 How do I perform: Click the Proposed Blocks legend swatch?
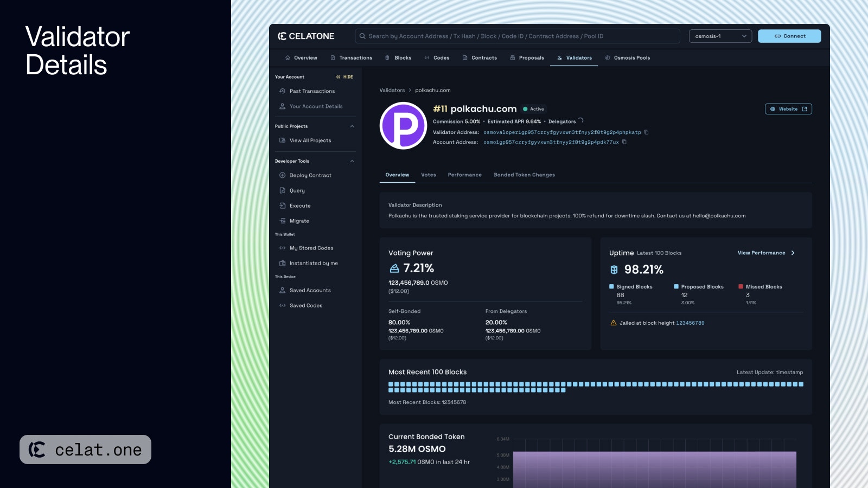[676, 286]
